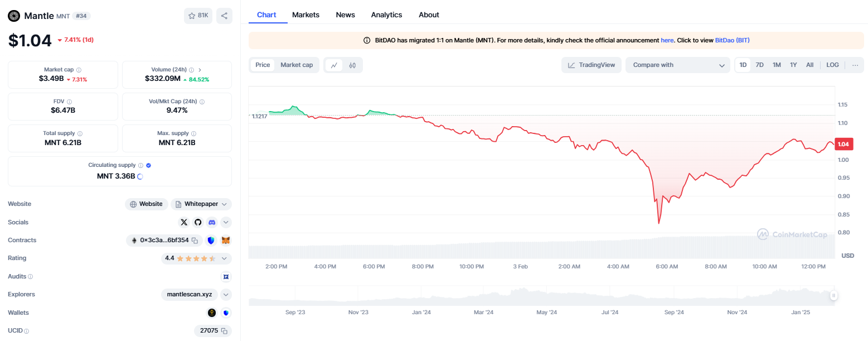Click the range slider handle on timeline
This screenshot has width=868, height=341.
point(833,296)
